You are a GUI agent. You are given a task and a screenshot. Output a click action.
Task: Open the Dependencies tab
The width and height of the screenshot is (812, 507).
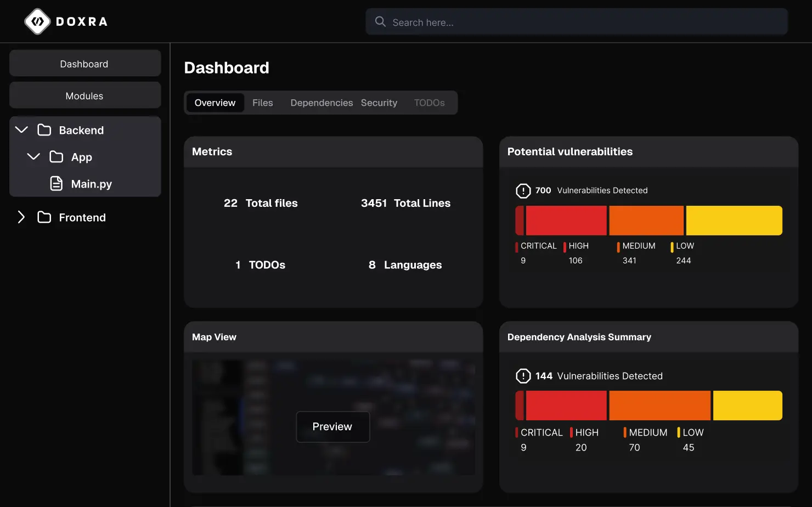tap(322, 103)
